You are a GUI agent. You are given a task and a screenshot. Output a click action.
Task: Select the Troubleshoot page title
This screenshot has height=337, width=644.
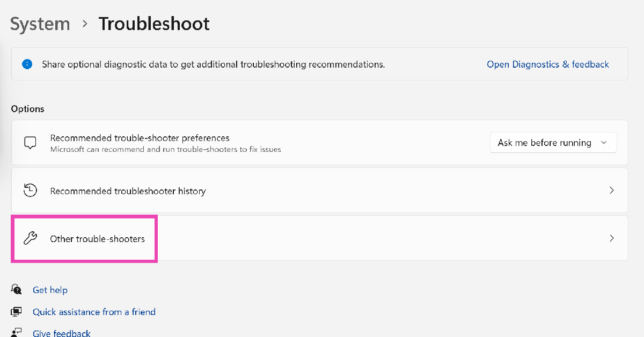[154, 24]
